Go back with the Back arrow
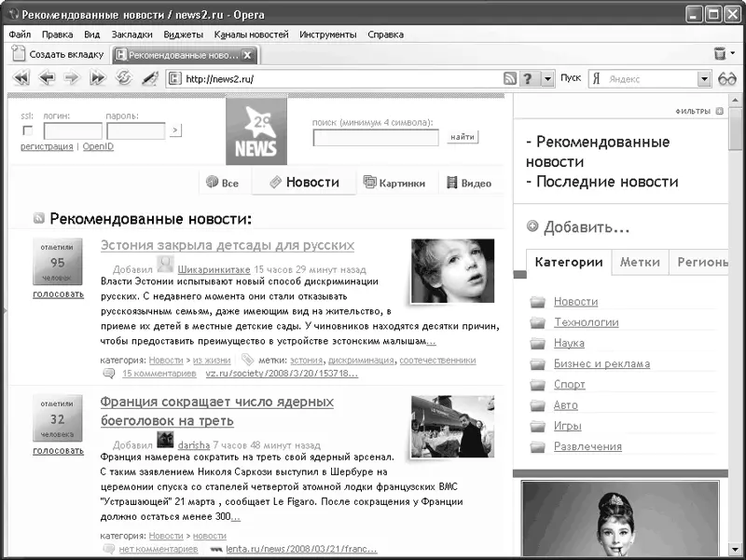 coord(48,77)
